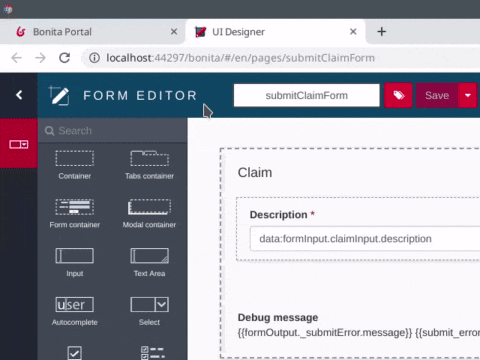The width and height of the screenshot is (480, 360).
Task: Choose the Autocomplete widget
Action: (x=75, y=311)
